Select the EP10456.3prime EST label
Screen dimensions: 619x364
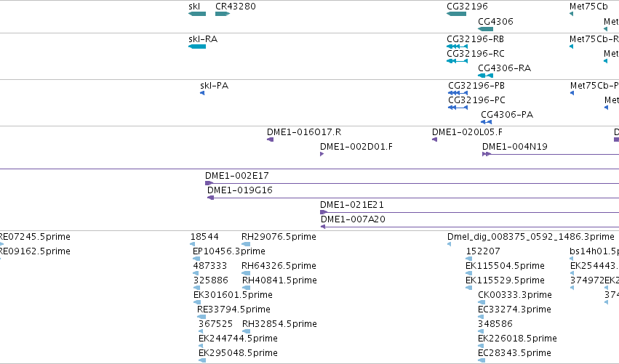[x=229, y=251]
